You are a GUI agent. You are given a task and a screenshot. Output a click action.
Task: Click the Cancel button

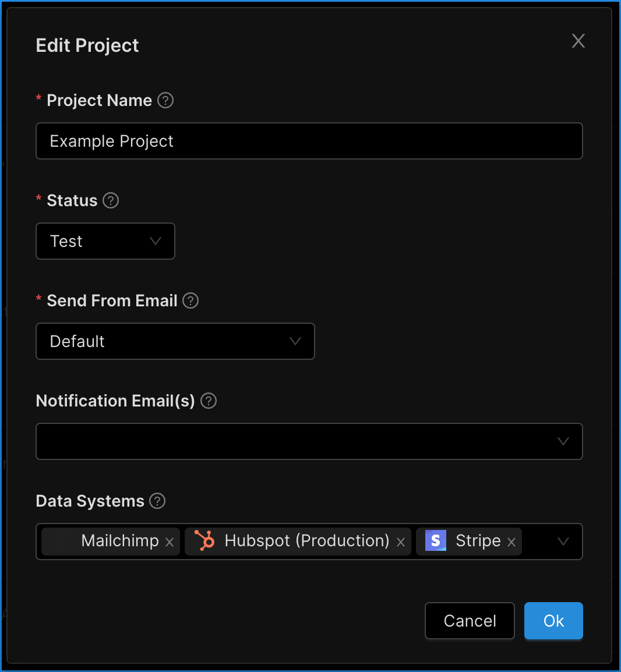pyautogui.click(x=470, y=621)
